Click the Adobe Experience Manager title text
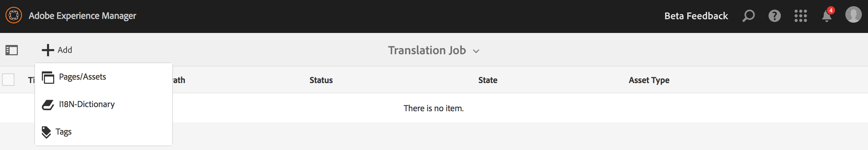The height and width of the screenshot is (150, 868). pyautogui.click(x=82, y=16)
